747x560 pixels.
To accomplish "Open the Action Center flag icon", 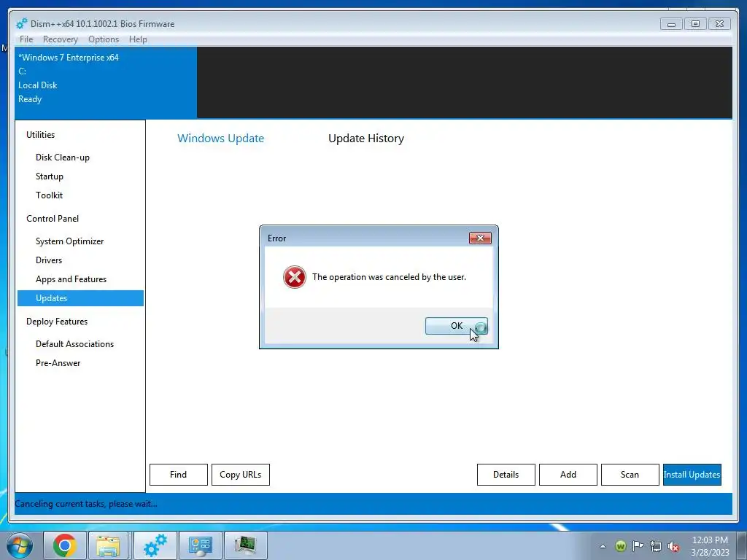I will tap(638, 546).
